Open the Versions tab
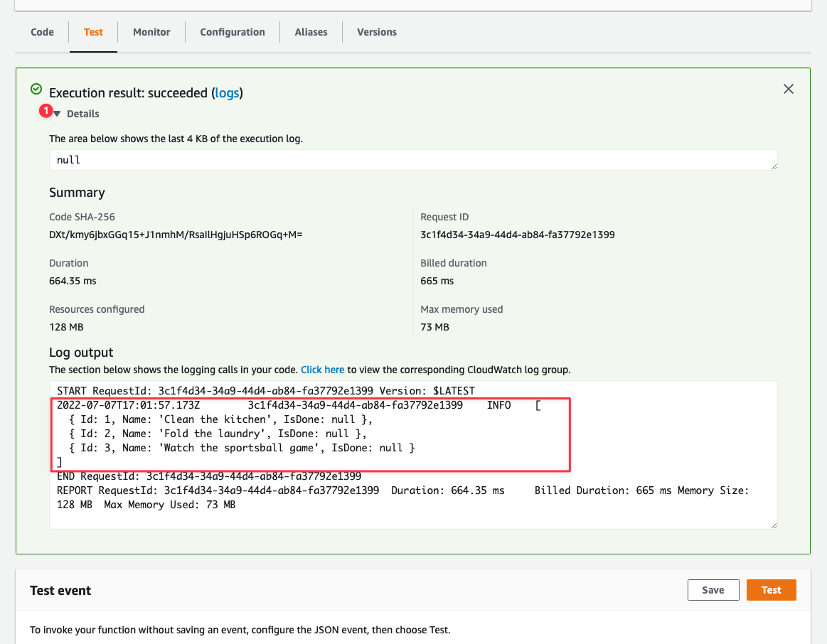 [377, 32]
